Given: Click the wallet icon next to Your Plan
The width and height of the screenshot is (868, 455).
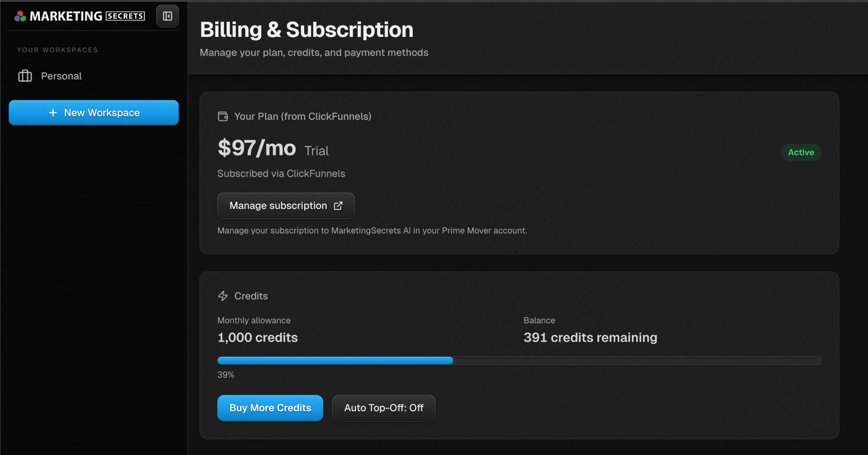Looking at the screenshot, I should pyautogui.click(x=223, y=116).
